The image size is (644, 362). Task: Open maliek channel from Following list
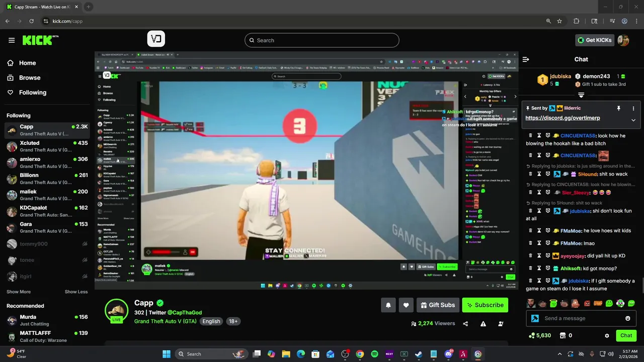47,195
